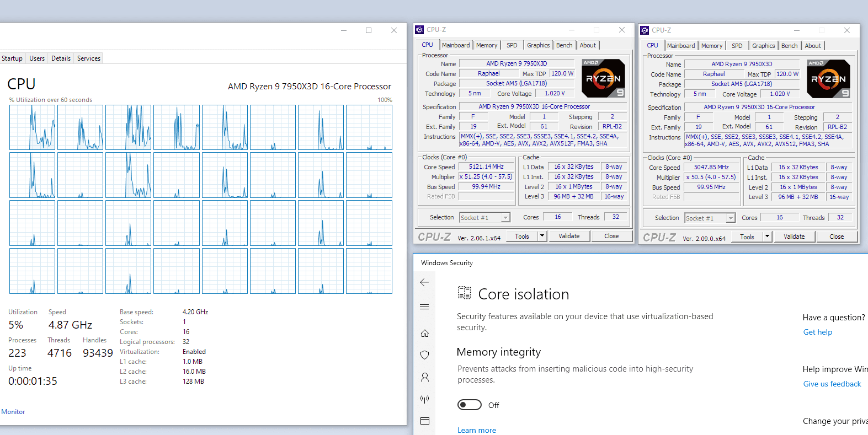Click Ver. 2.06.1.x64 version text
Image resolution: width=868 pixels, height=435 pixels.
tap(479, 238)
